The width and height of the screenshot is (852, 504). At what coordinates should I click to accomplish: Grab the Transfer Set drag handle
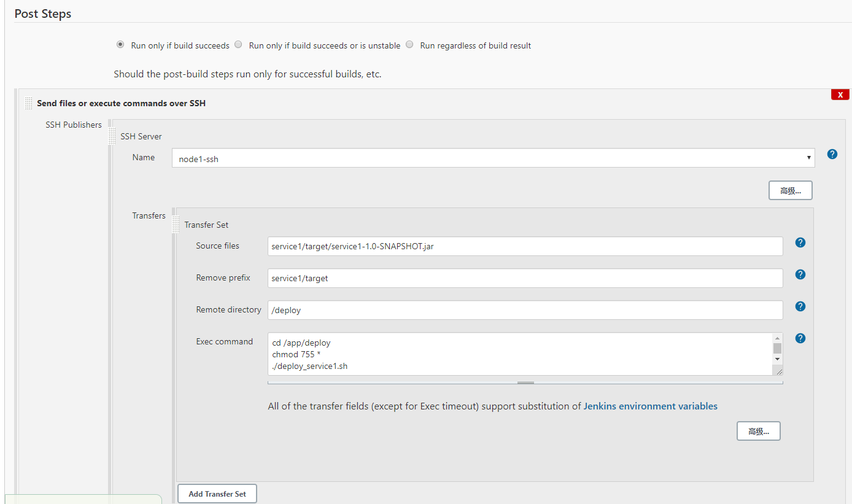point(176,224)
